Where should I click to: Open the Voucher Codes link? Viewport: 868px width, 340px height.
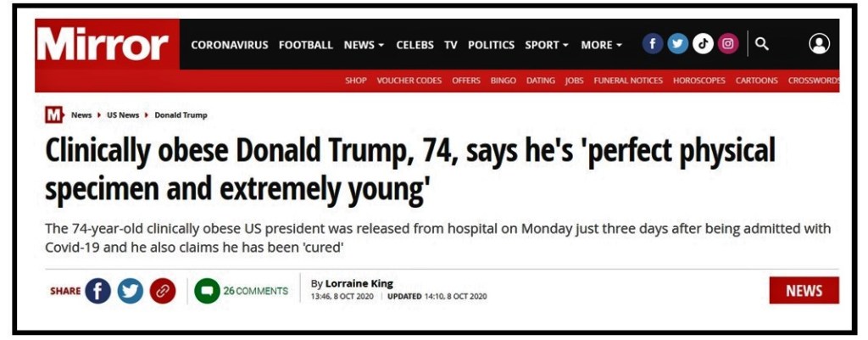point(409,81)
